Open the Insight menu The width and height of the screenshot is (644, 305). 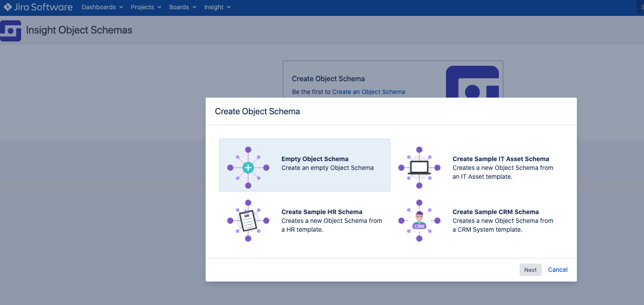pyautogui.click(x=217, y=7)
